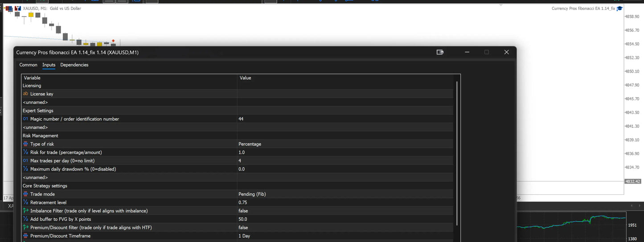This screenshot has width=644, height=242.
Task: Click the Currency Pros fibonacci EA chart label
Action: (583, 8)
